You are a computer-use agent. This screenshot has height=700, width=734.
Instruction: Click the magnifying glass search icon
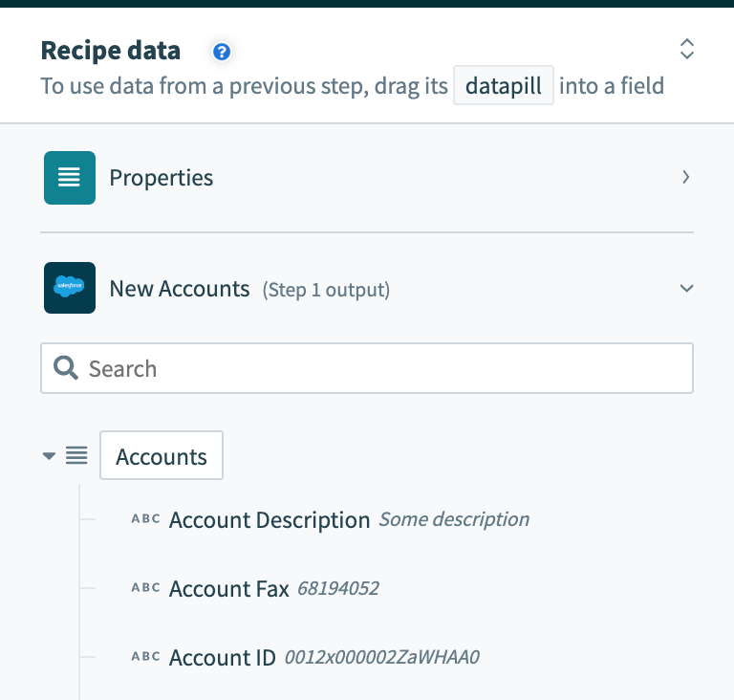click(66, 368)
